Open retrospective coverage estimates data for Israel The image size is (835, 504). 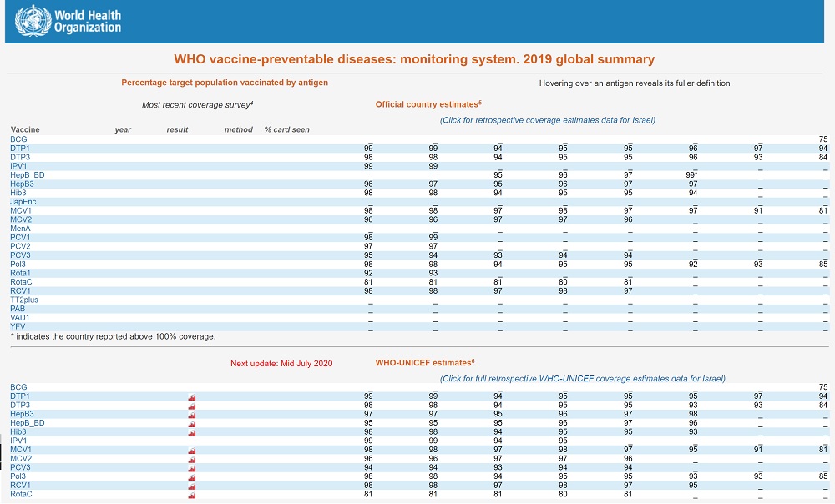click(548, 120)
